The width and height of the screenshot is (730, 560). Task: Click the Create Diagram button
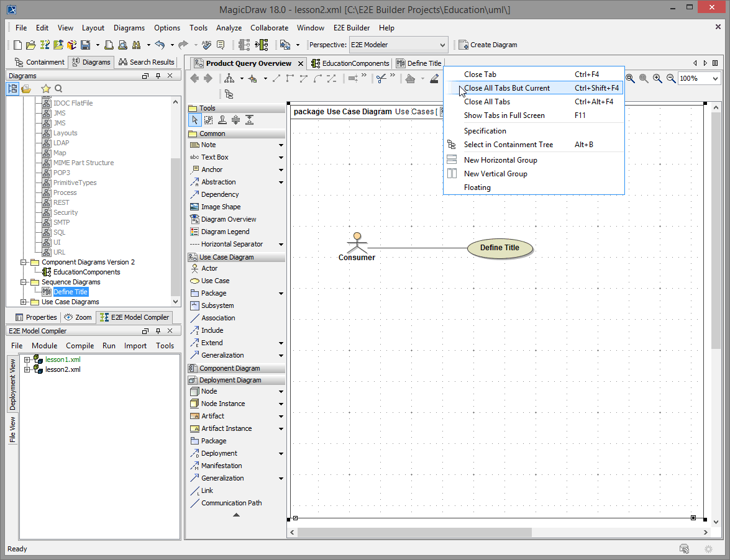point(488,45)
